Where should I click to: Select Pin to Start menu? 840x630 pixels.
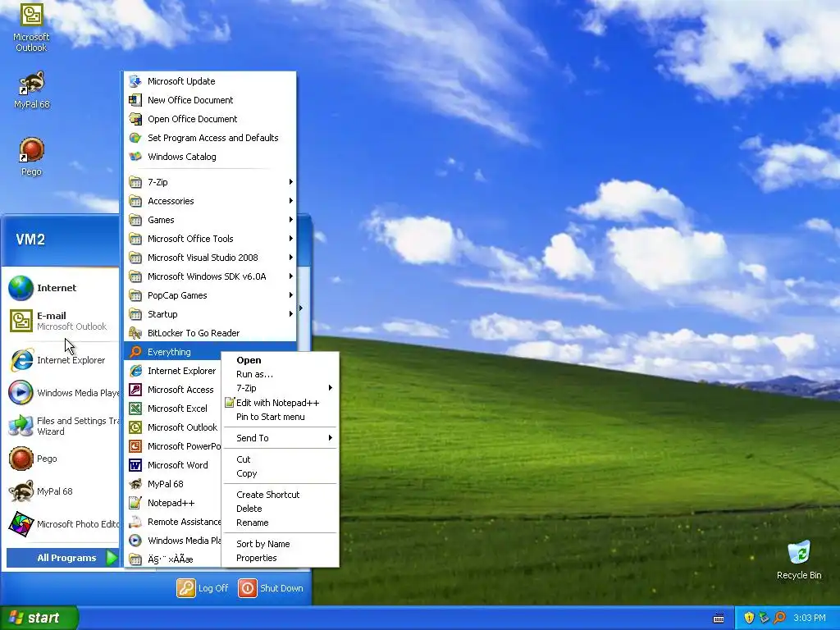(x=281, y=416)
